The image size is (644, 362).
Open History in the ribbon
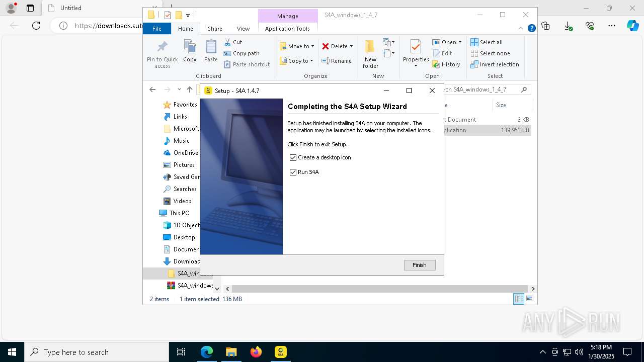click(446, 64)
